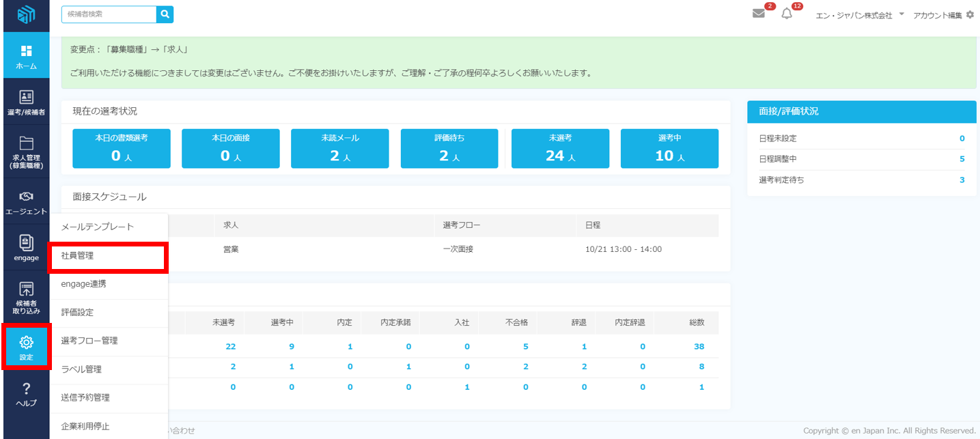Expand the エン・ジャパン株式会社 company dropdown

(859, 15)
